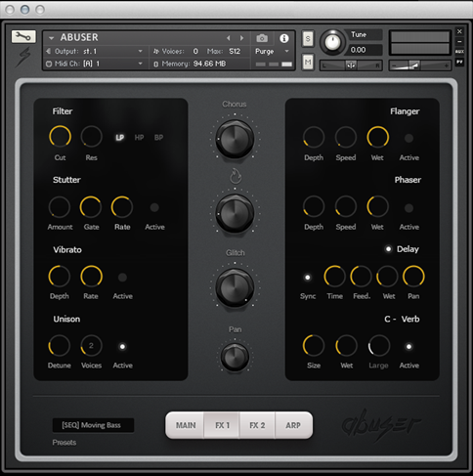
Task: Switch to the ARP tab
Action: (293, 425)
